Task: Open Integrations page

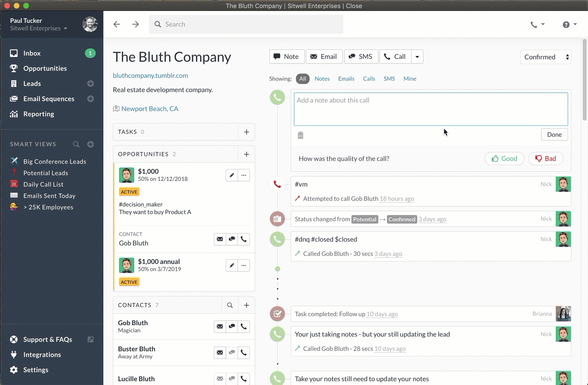Action: tap(42, 355)
